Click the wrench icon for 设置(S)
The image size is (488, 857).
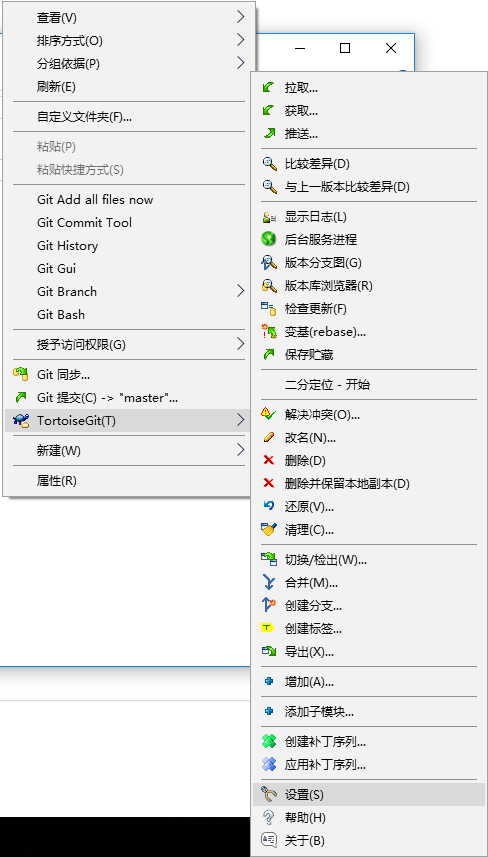(x=268, y=794)
